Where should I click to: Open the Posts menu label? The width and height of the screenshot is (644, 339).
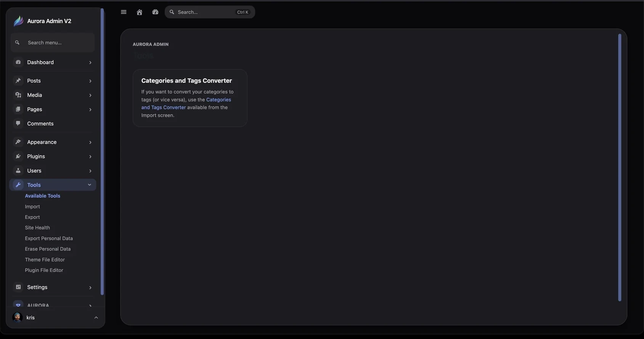[34, 81]
